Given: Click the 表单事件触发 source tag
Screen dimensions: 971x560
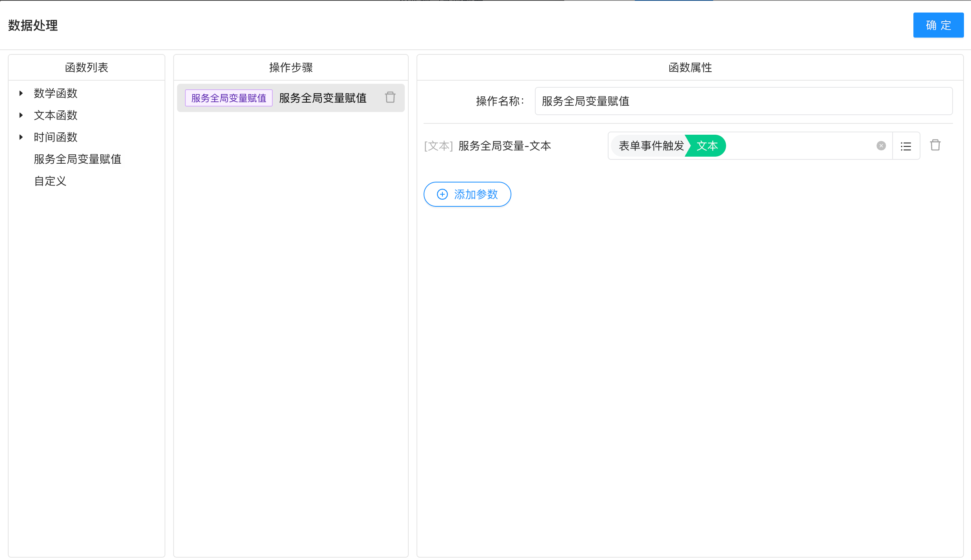Looking at the screenshot, I should point(651,146).
